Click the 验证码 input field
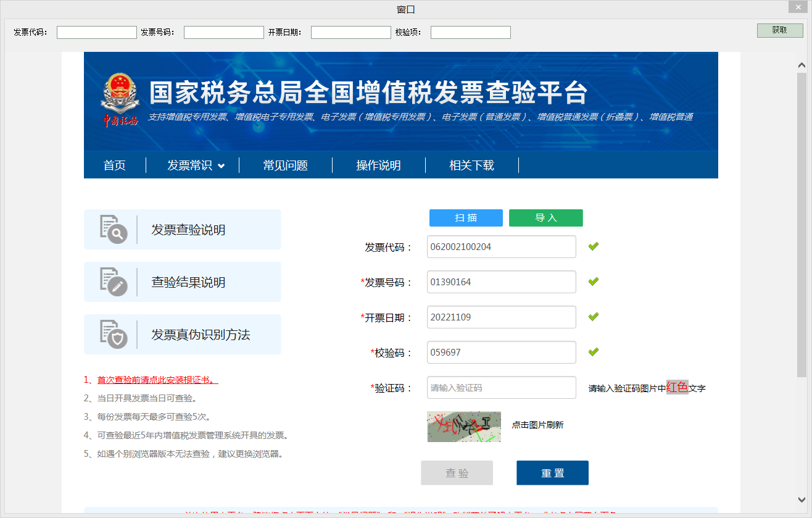 tap(501, 388)
